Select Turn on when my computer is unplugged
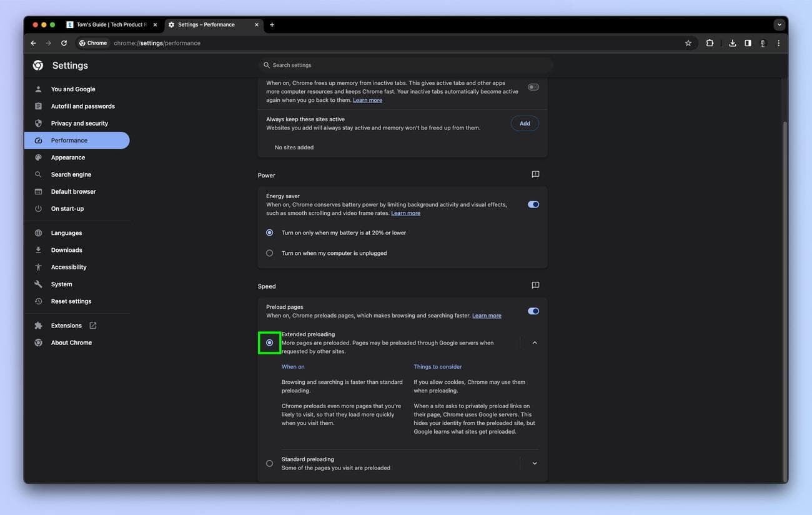Viewport: 812px width, 515px height. (x=269, y=253)
